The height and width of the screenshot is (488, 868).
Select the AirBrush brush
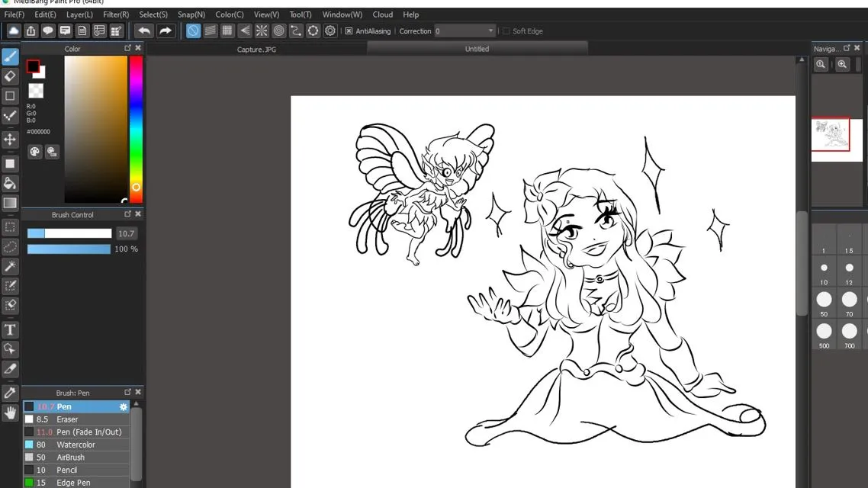[x=76, y=457]
